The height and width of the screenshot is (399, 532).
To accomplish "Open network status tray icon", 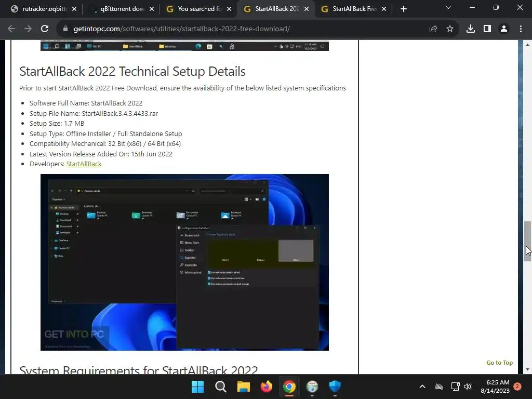I will click(x=455, y=387).
